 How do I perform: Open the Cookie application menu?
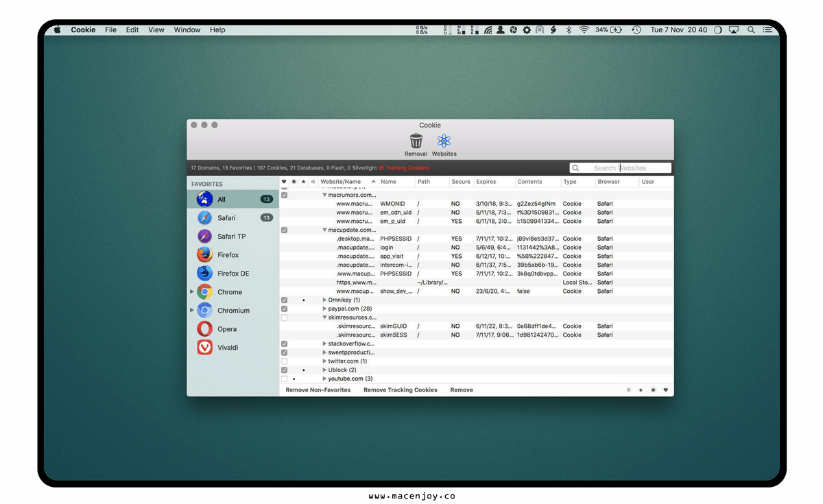pos(83,30)
